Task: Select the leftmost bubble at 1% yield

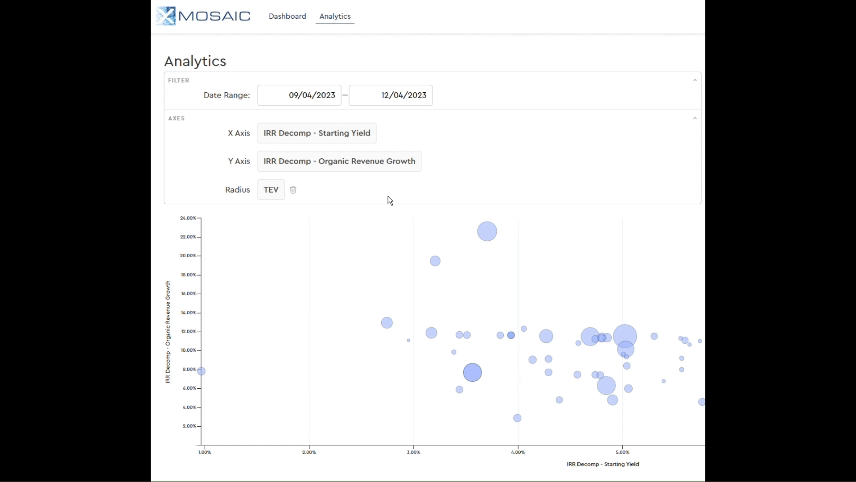Action: 201,371
